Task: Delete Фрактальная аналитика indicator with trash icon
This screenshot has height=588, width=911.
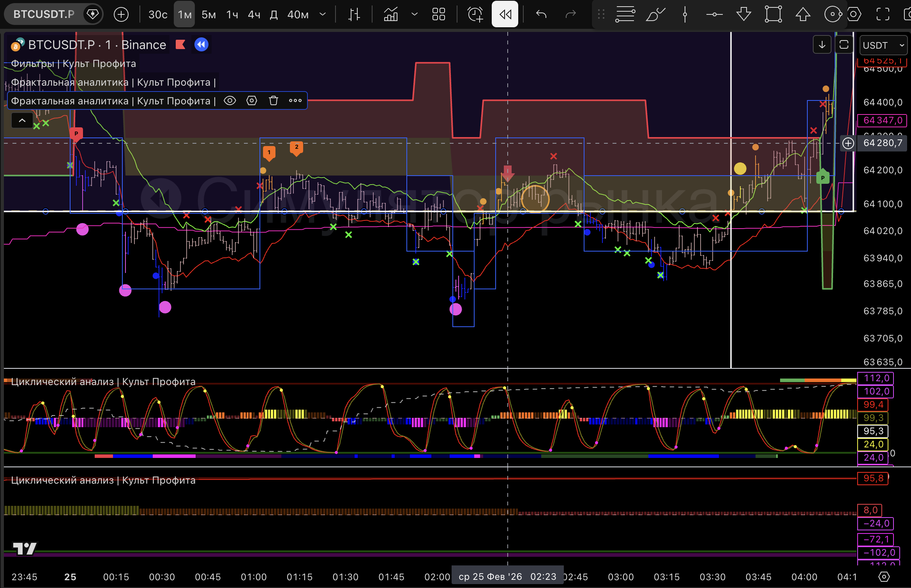Action: (x=274, y=101)
